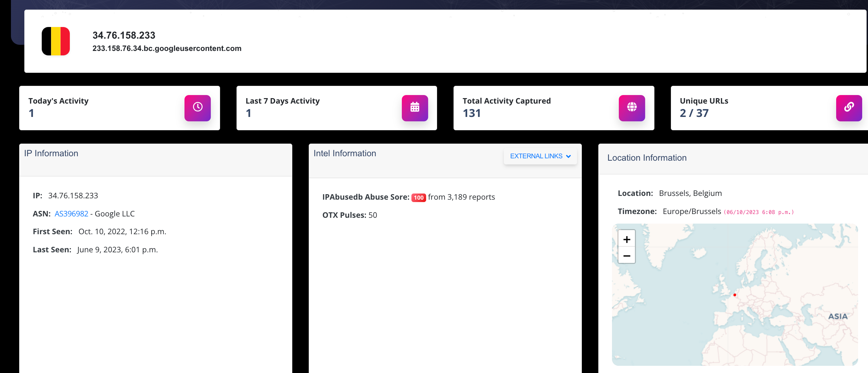
Task: Click the calendar icon in Last 7 Days Activity
Action: [414, 108]
